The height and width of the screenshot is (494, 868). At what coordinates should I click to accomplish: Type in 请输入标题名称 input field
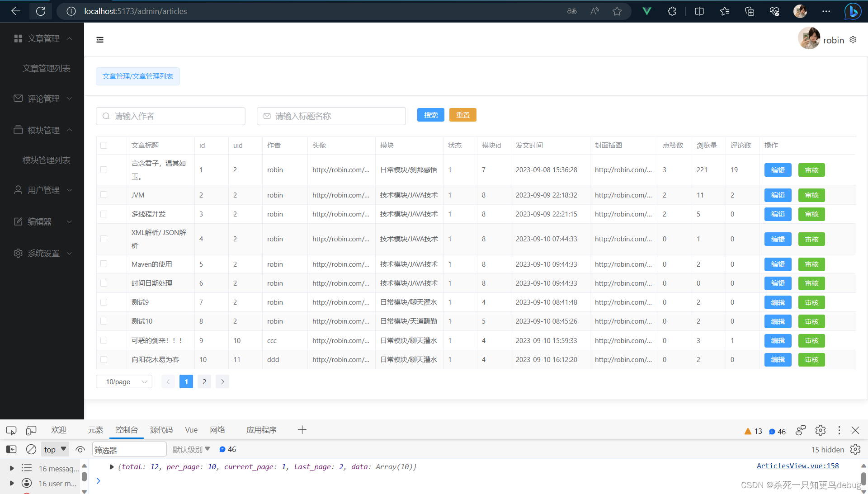click(x=331, y=116)
